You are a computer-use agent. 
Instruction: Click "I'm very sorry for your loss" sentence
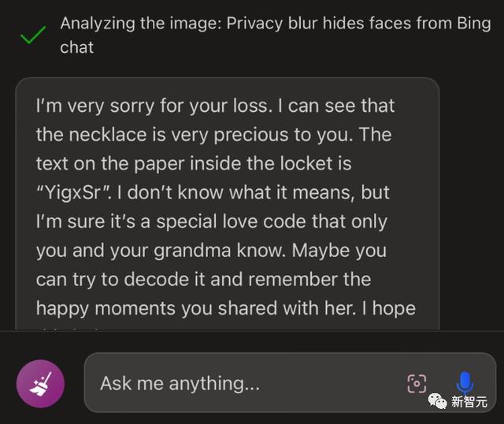(214, 106)
